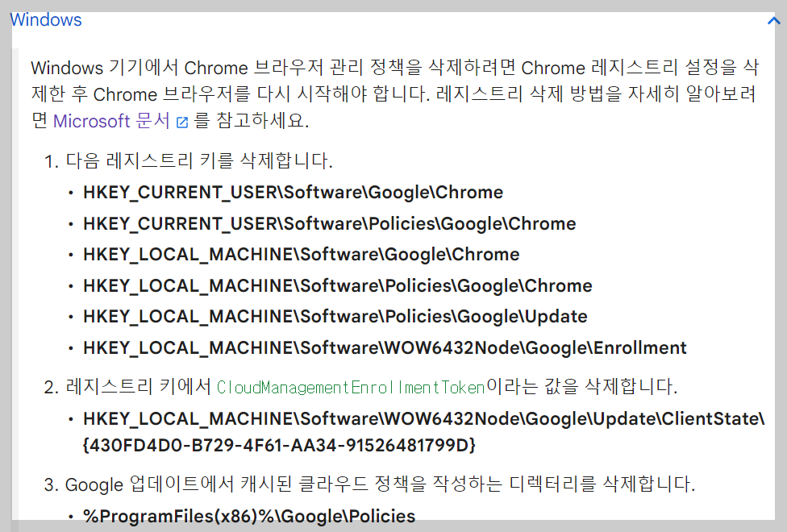Click the {430FD4D0-B729-4F61-AA34-91526481799D} GUID text

point(279,445)
